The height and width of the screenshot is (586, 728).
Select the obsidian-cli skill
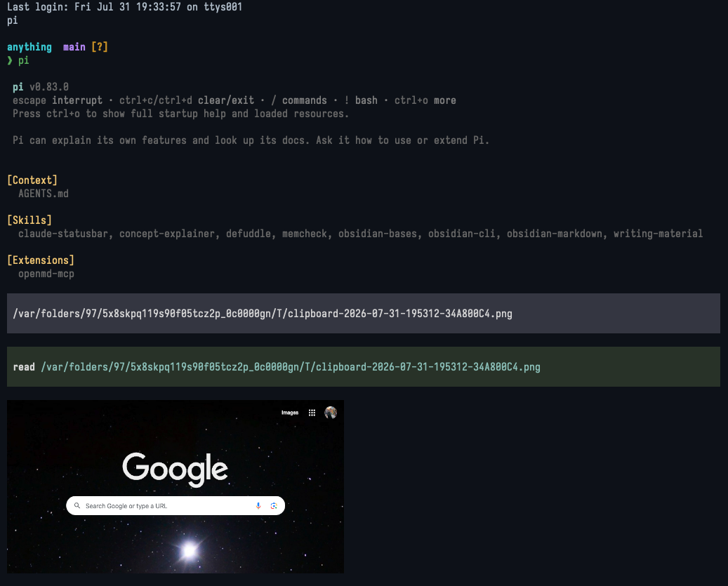pos(461,234)
